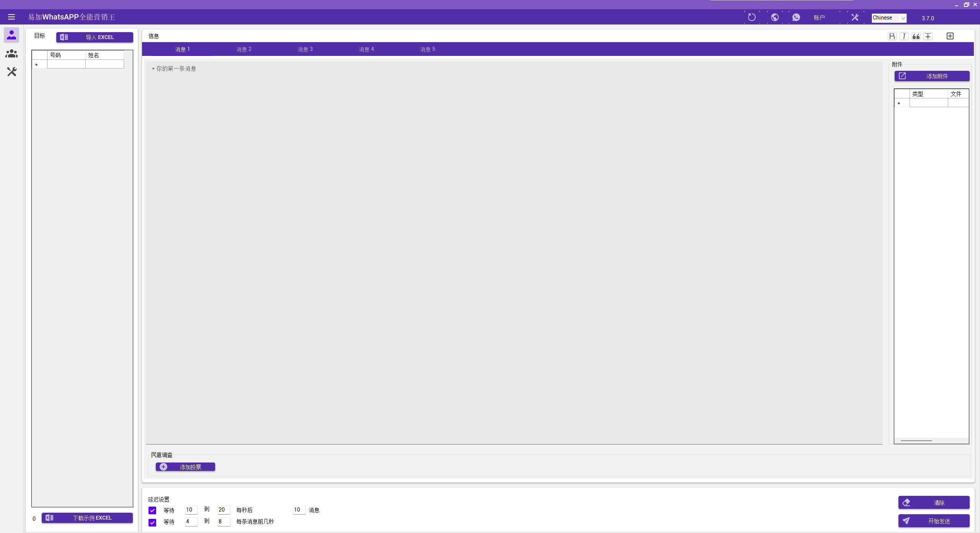The image size is (980, 533).
Task: Switch to 消息 2 tab
Action: 244,49
